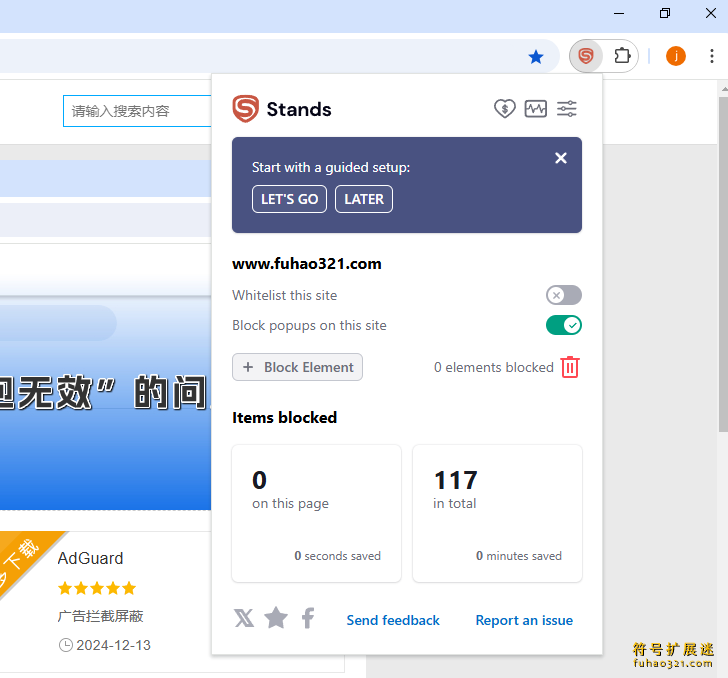Click the 0 minutes saved text
This screenshot has height=678, width=728.
point(519,556)
